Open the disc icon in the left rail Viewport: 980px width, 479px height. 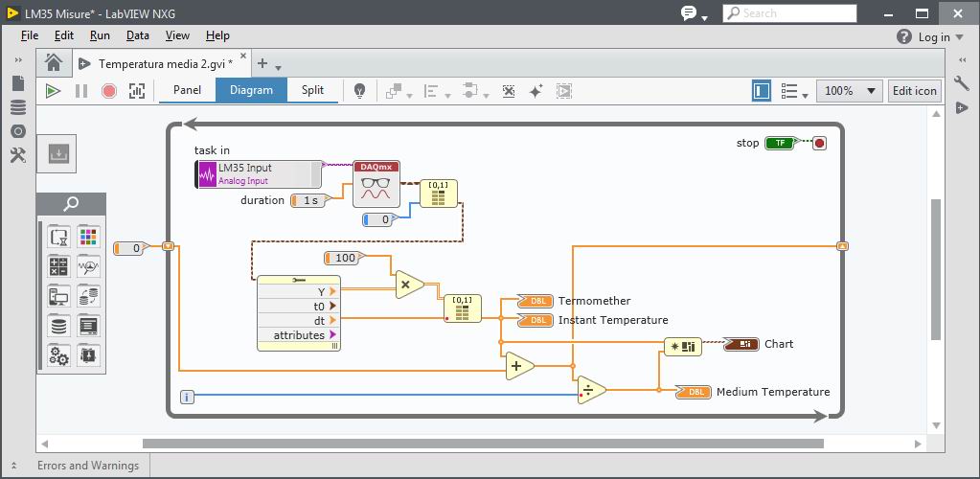(18, 130)
